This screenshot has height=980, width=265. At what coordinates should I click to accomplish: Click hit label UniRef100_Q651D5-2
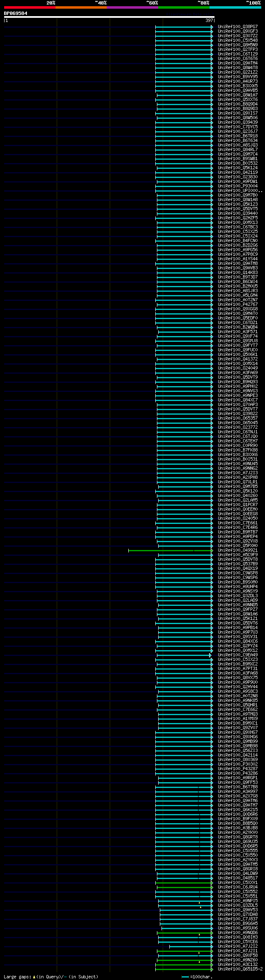(240, 969)
